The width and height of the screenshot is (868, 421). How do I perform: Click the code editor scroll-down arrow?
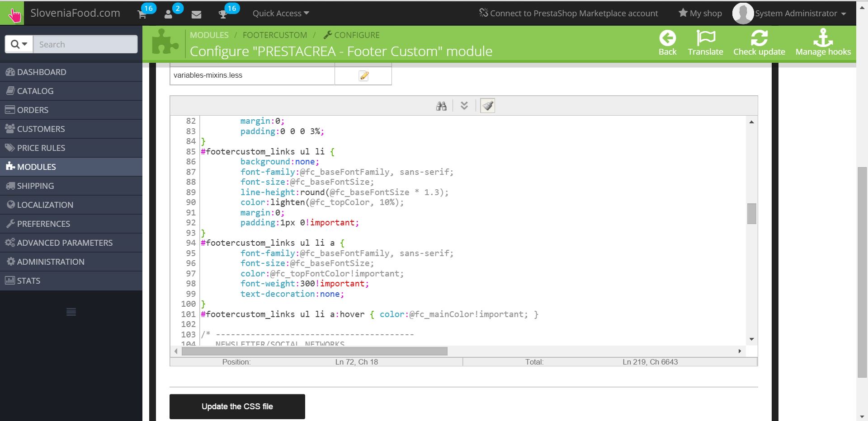(x=751, y=339)
